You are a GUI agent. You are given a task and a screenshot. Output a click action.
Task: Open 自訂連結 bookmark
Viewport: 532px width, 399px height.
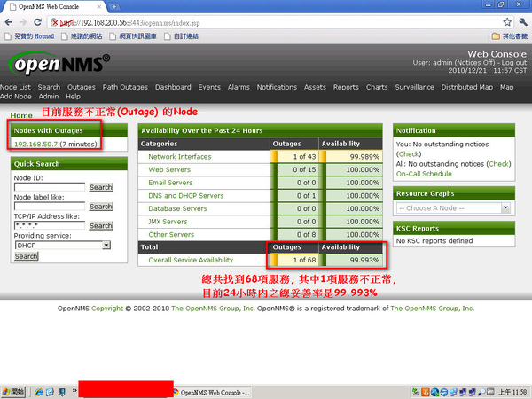coord(182,36)
